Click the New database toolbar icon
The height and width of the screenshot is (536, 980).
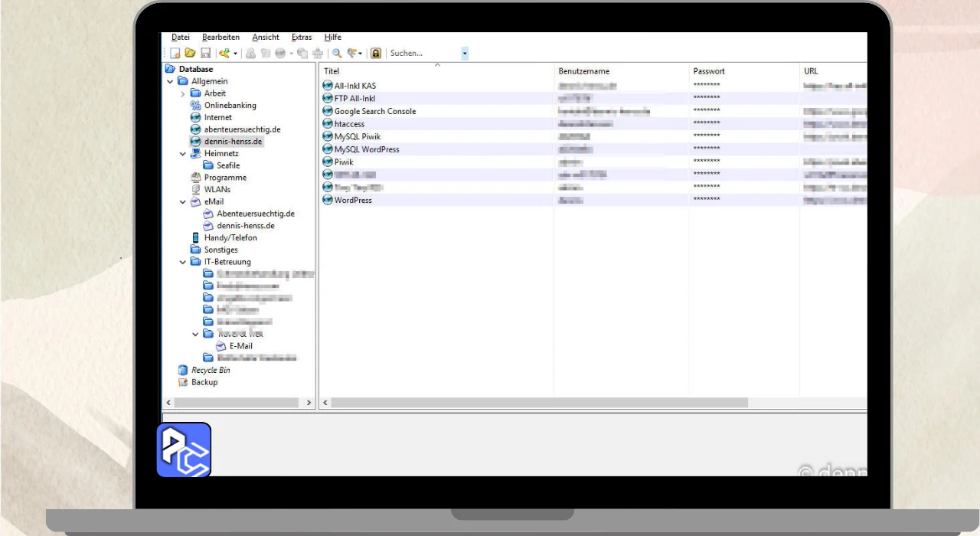pyautogui.click(x=175, y=54)
